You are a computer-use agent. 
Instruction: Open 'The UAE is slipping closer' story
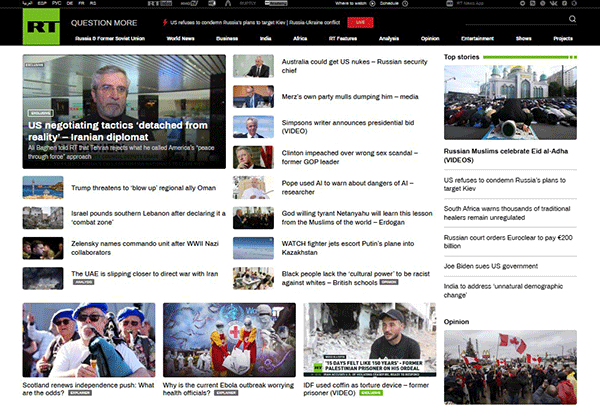click(x=145, y=274)
